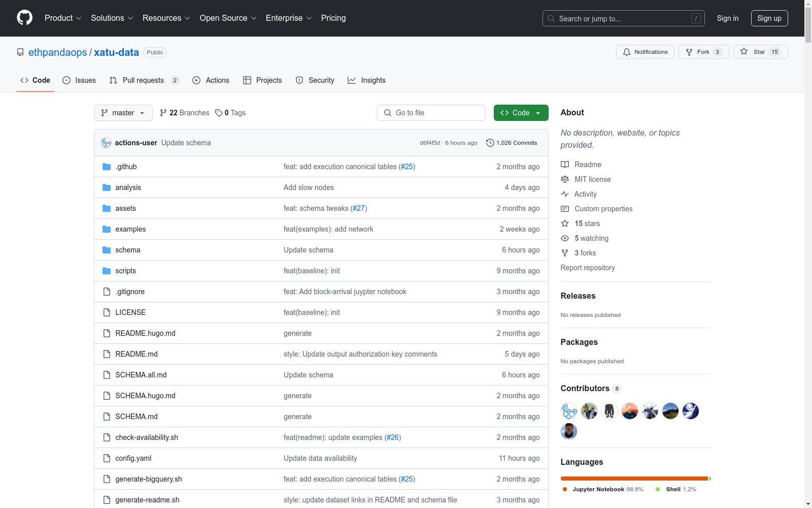The height and width of the screenshot is (508, 812).
Task: Click the Activity pulse icon
Action: pyautogui.click(x=565, y=194)
